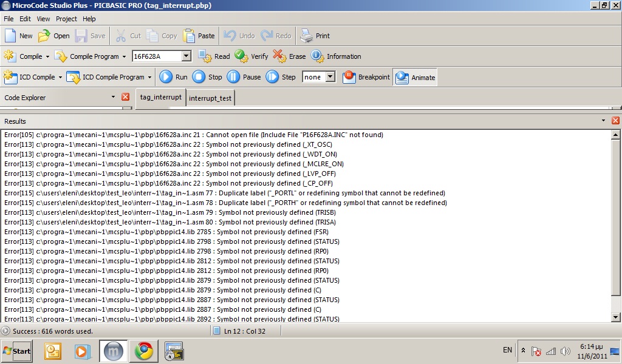The width and height of the screenshot is (622, 364).
Task: Step through code with Step button
Action: point(281,77)
